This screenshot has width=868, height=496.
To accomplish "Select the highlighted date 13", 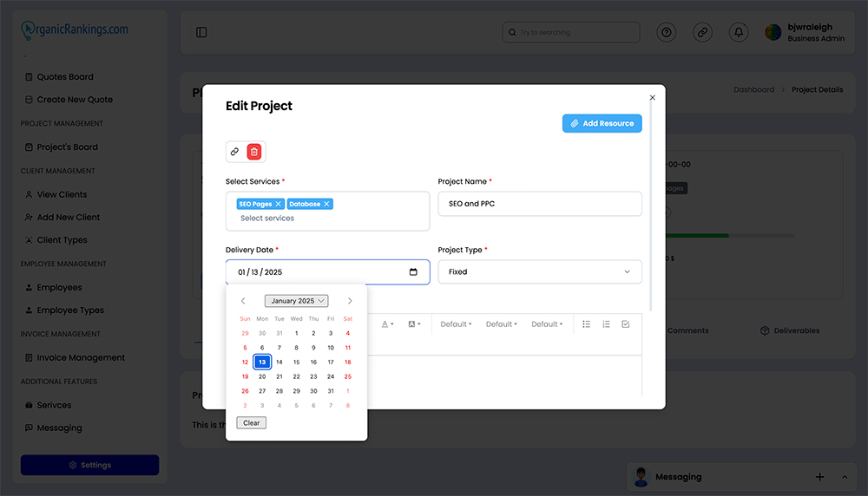I will pos(262,362).
